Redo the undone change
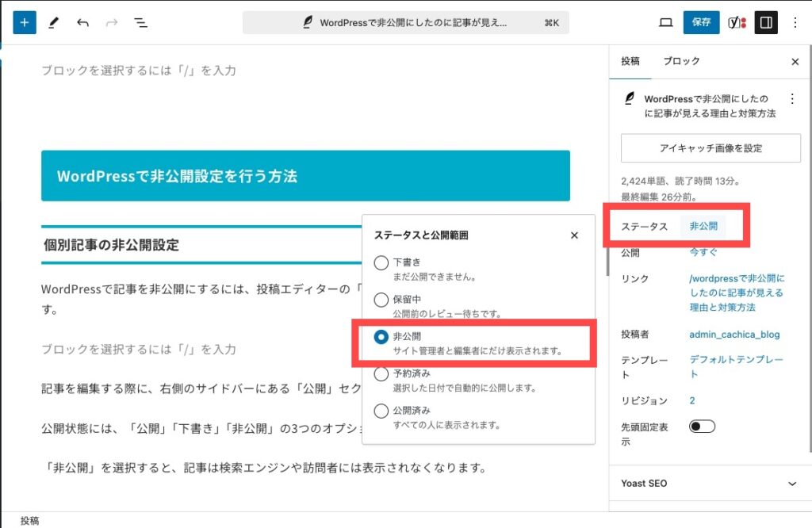Image resolution: width=812 pixels, height=528 pixels. 112,23
